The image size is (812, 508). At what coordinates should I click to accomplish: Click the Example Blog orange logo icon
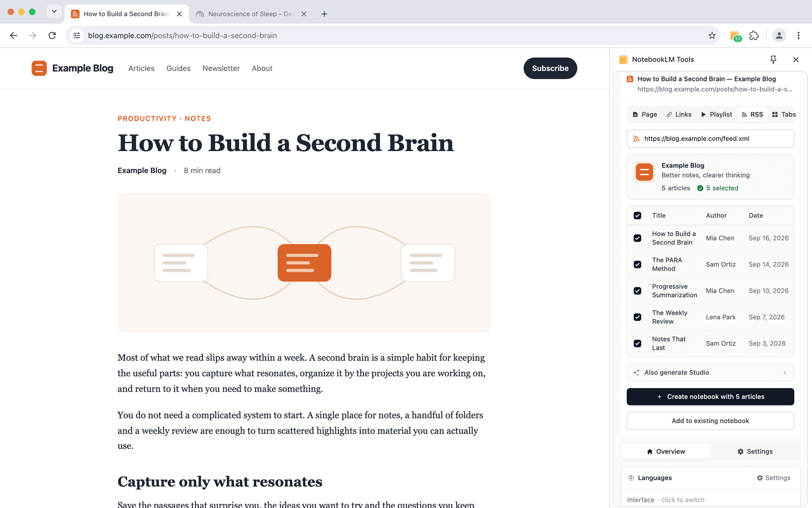tap(39, 68)
